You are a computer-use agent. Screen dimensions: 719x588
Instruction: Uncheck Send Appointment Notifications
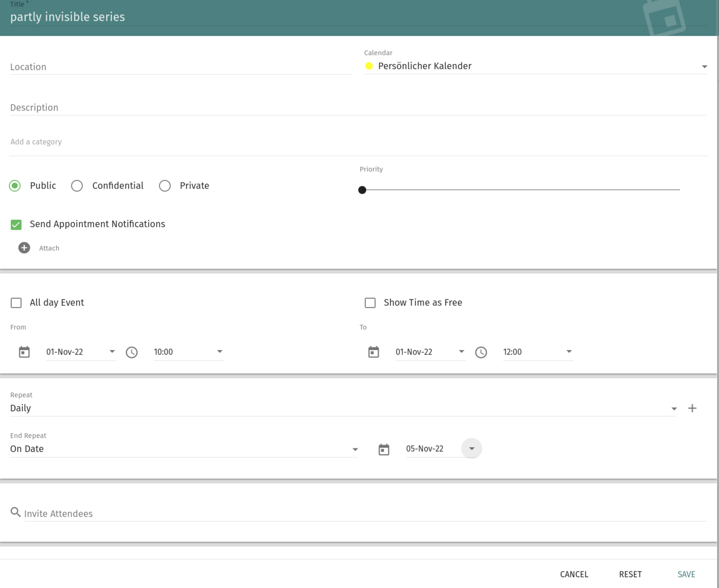[x=16, y=225]
